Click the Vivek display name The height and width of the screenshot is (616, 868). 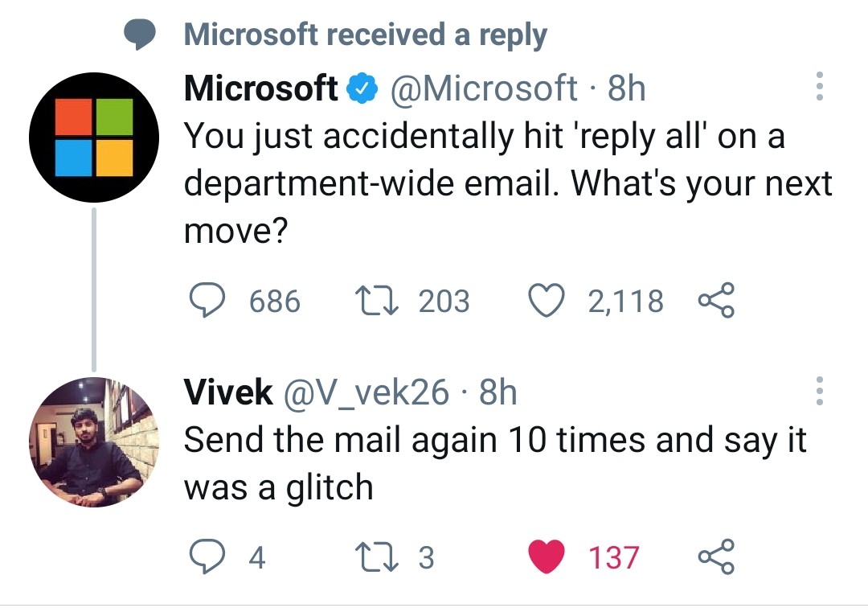(x=228, y=392)
